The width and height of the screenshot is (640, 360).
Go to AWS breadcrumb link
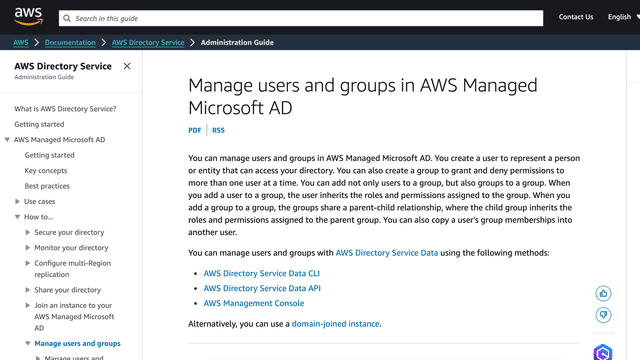click(20, 42)
